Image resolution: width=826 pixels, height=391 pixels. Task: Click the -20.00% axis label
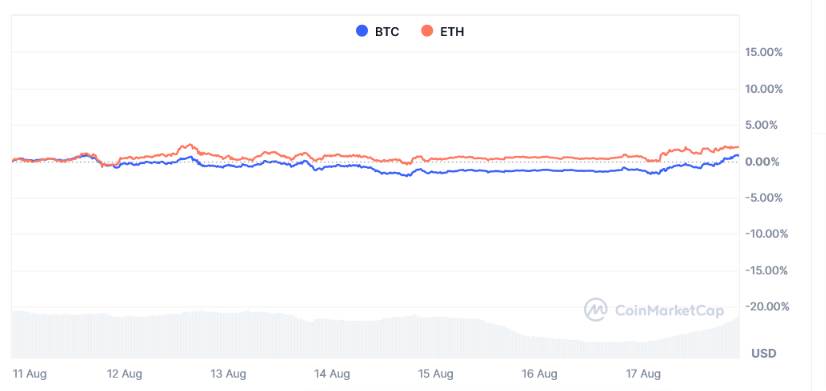click(x=767, y=306)
